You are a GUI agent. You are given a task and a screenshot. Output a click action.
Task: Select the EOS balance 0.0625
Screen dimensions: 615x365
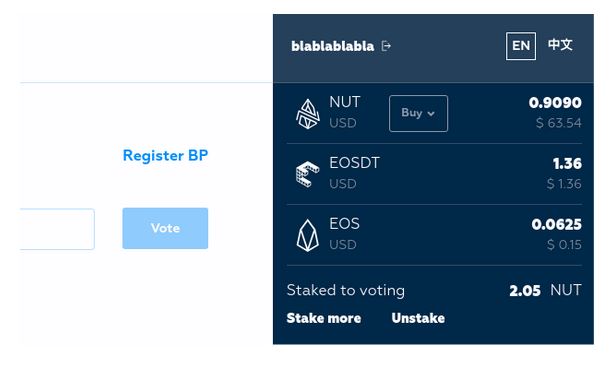click(x=557, y=224)
